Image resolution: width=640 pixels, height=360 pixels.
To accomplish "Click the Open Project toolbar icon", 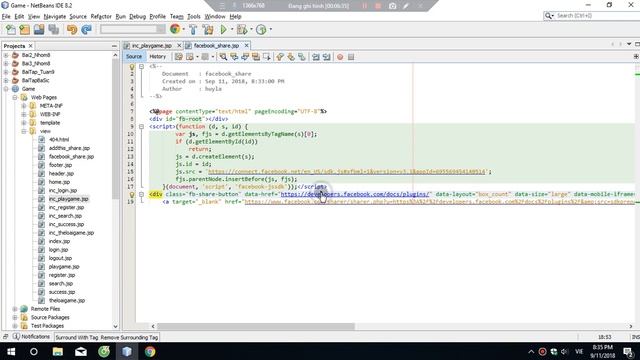I will 39,29.
